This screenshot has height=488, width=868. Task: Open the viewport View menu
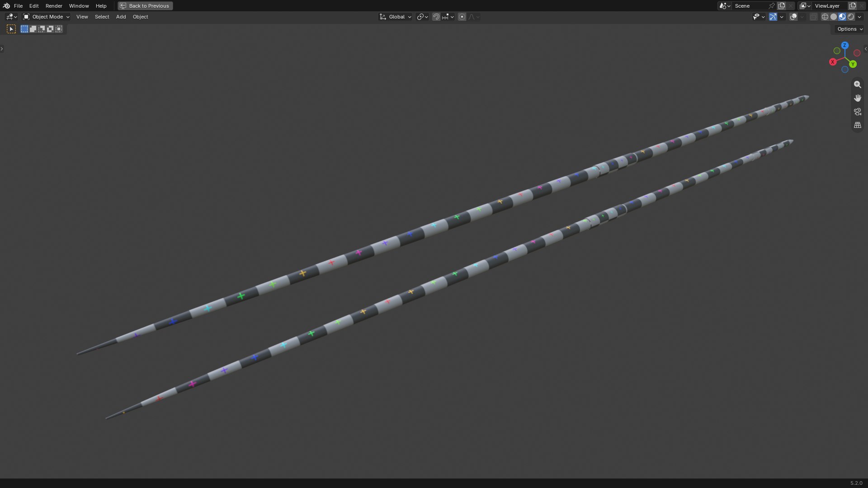click(82, 17)
